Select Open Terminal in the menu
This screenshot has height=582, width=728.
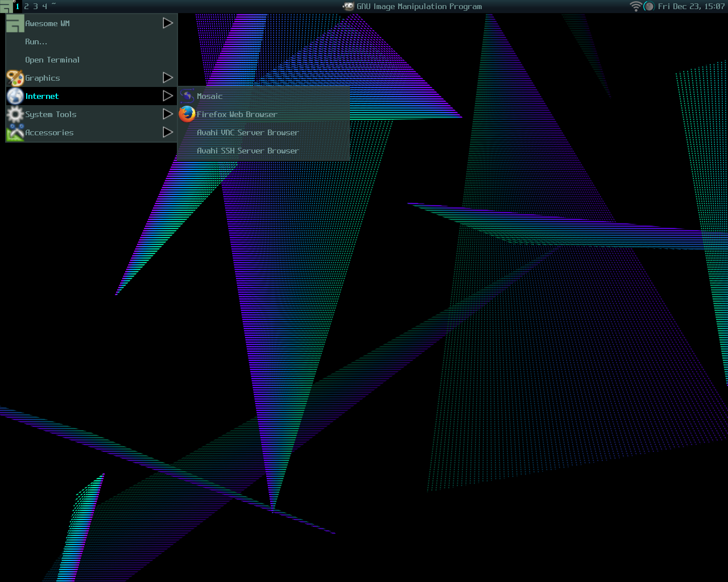tap(92, 60)
